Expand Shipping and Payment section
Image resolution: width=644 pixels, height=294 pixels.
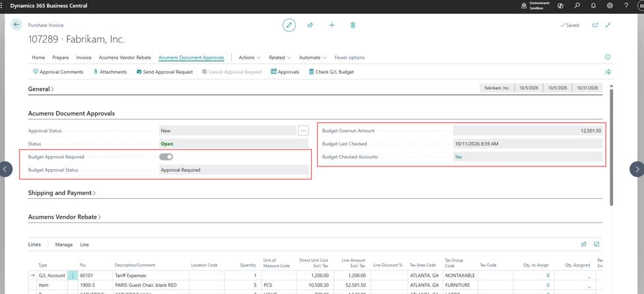pyautogui.click(x=61, y=193)
